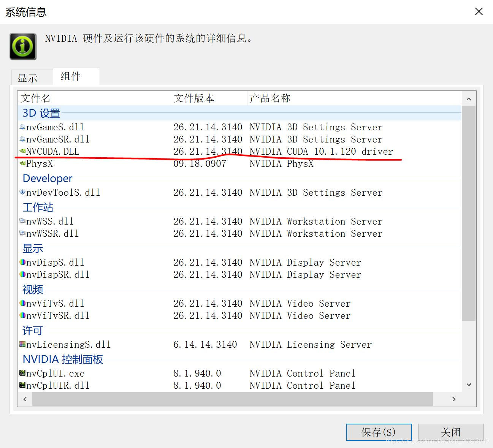The width and height of the screenshot is (493, 448).
Task: Select the nvGameSR.dll file name
Action: (58, 139)
